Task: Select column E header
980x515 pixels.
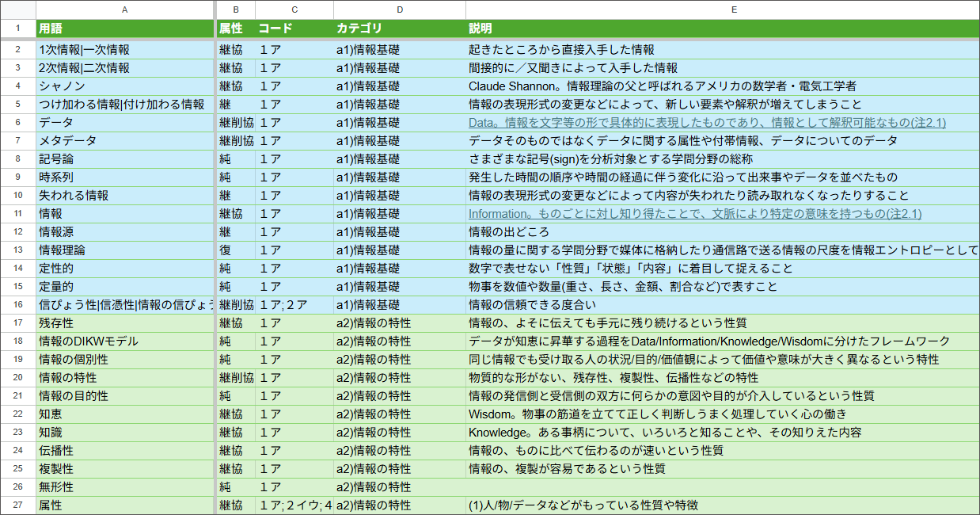Action: point(723,10)
